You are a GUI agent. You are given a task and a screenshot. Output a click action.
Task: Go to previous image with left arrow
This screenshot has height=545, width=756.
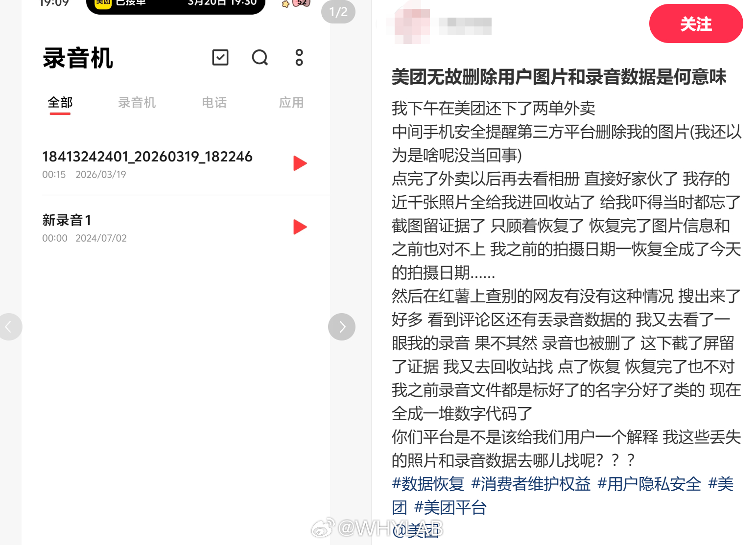[9, 327]
